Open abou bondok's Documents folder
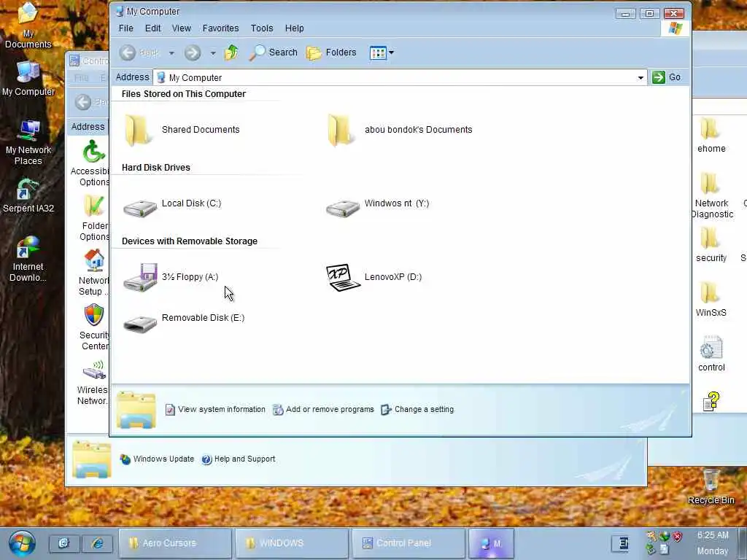Viewport: 747px width, 560px height. (x=399, y=130)
